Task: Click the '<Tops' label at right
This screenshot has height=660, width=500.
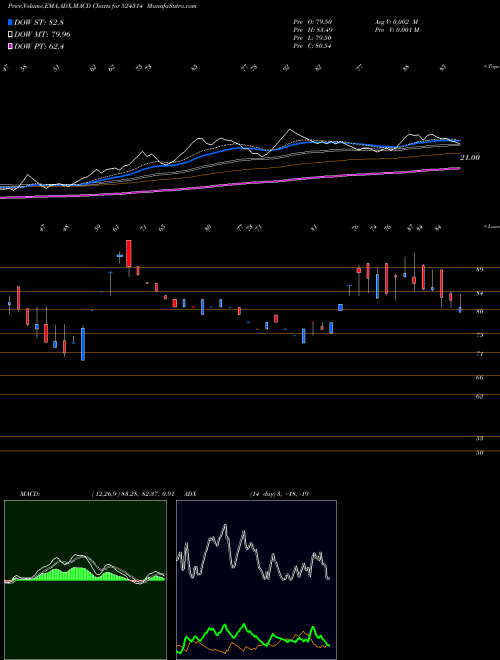Action: tap(491, 66)
